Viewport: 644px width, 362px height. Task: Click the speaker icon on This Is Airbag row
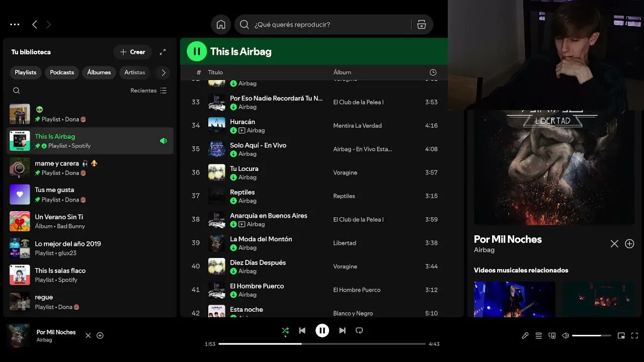tap(163, 141)
